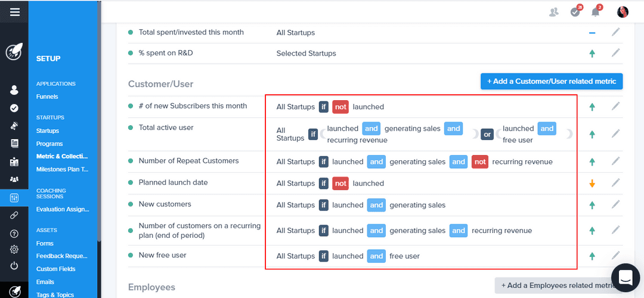Click the people icon in top header

click(x=554, y=12)
